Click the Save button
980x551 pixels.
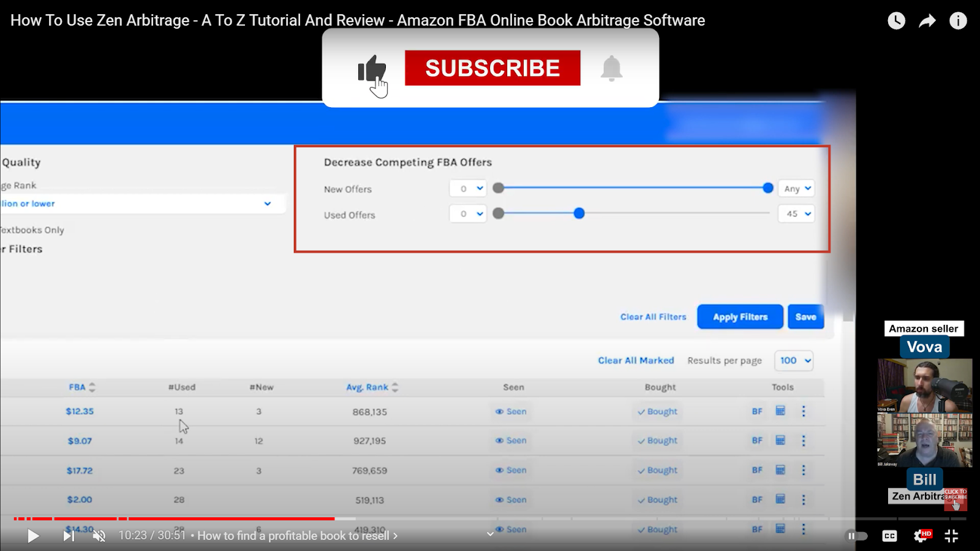(805, 317)
